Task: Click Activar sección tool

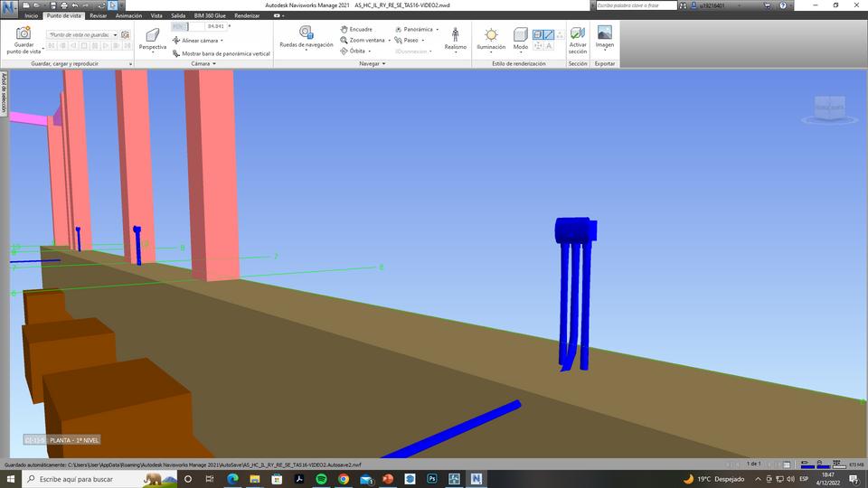Action: click(578, 40)
